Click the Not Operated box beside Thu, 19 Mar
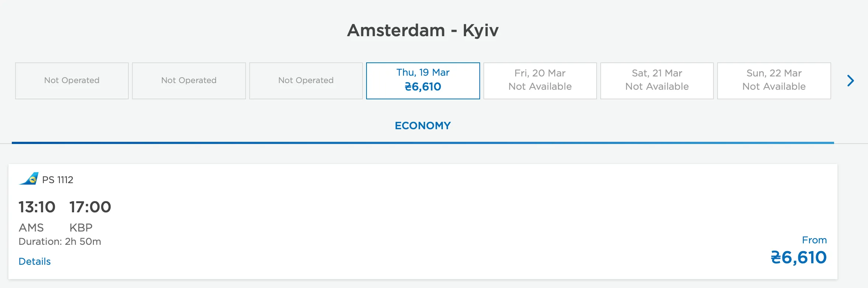868x288 pixels. (306, 80)
